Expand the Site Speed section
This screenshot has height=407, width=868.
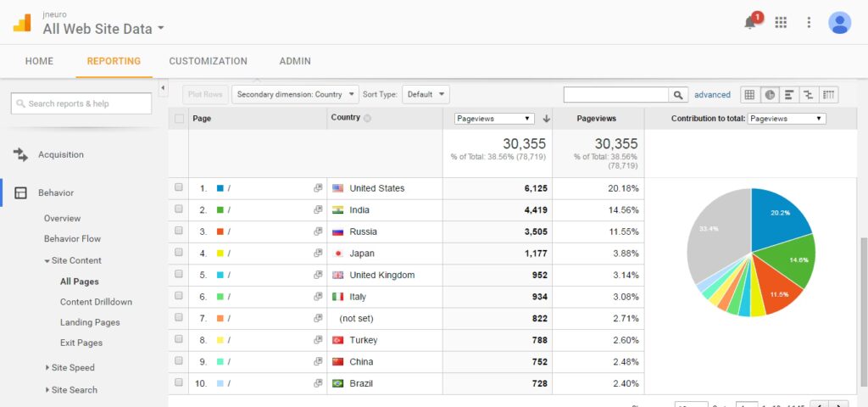tap(72, 368)
